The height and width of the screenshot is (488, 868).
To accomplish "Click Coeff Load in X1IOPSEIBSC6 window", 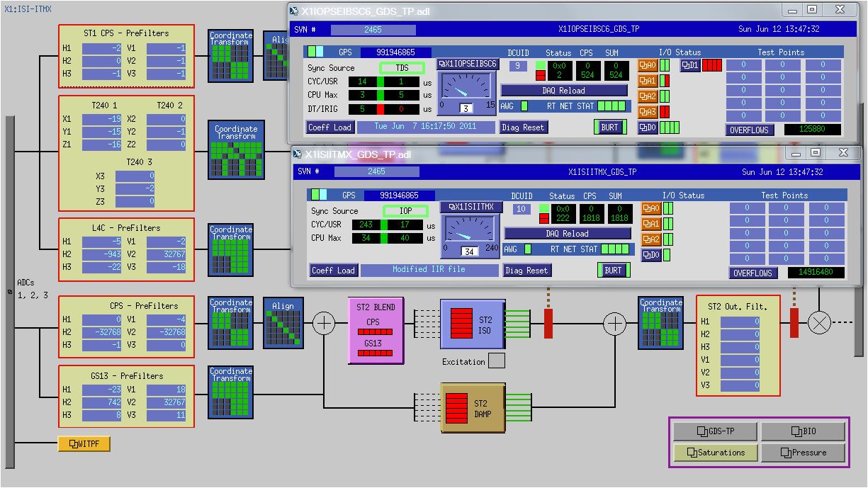I will 329,127.
